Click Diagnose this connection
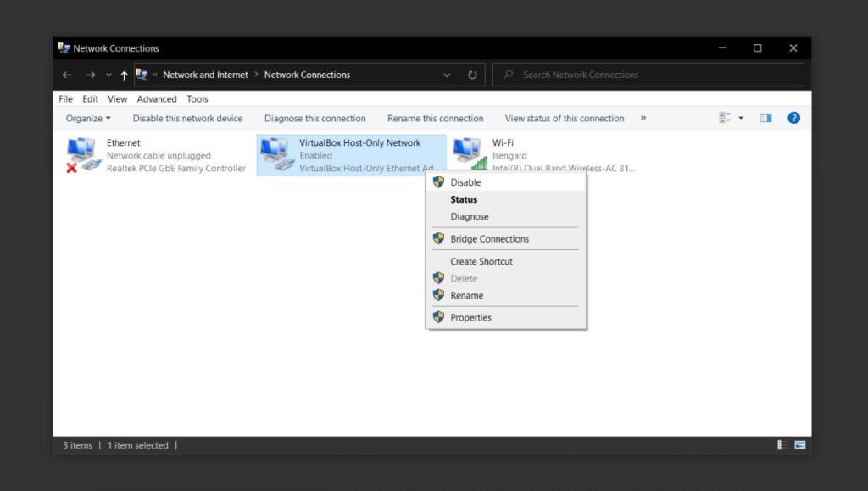The image size is (868, 491). (314, 118)
